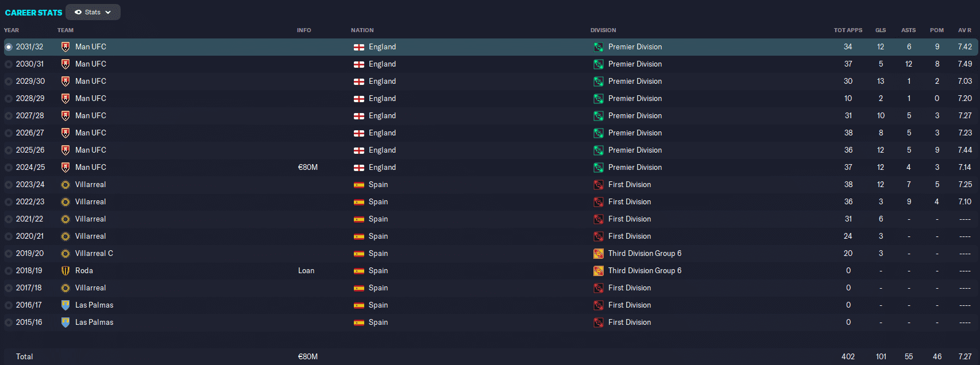
Task: Click Premier Division logo in 2029/30 row
Action: (x=599, y=81)
